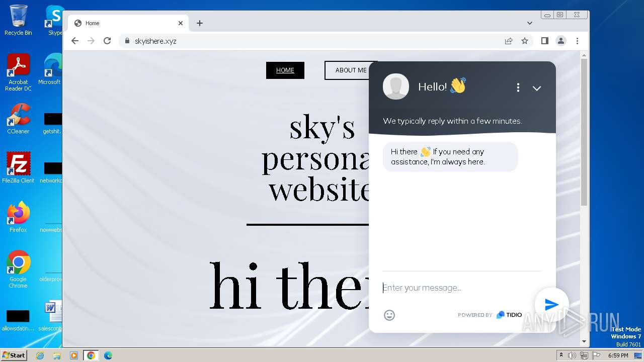Open FileZilla Client desktop shortcut
Screen dimensions: 644x362
coord(18,167)
